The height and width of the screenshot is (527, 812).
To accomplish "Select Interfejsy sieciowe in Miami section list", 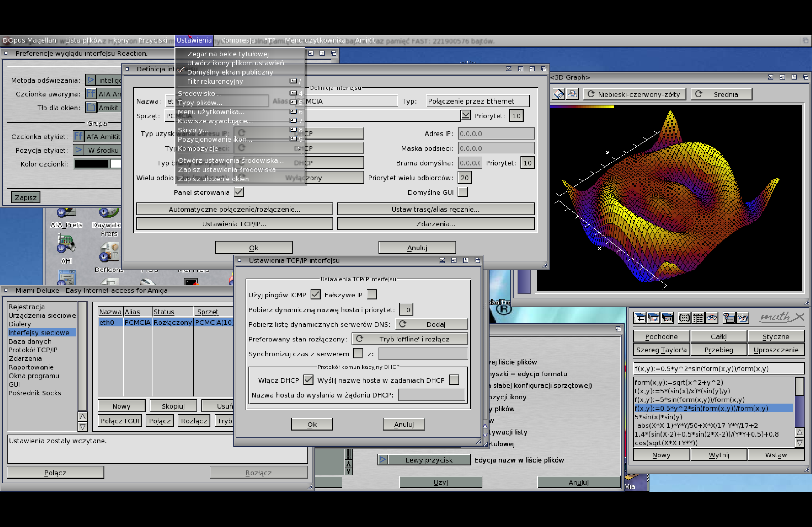I will pyautogui.click(x=42, y=332).
